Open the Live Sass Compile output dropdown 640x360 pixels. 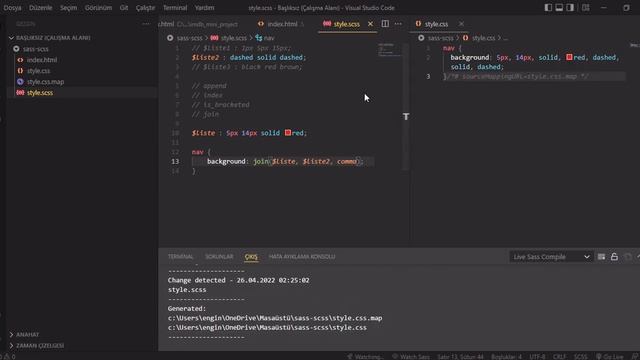(551, 257)
